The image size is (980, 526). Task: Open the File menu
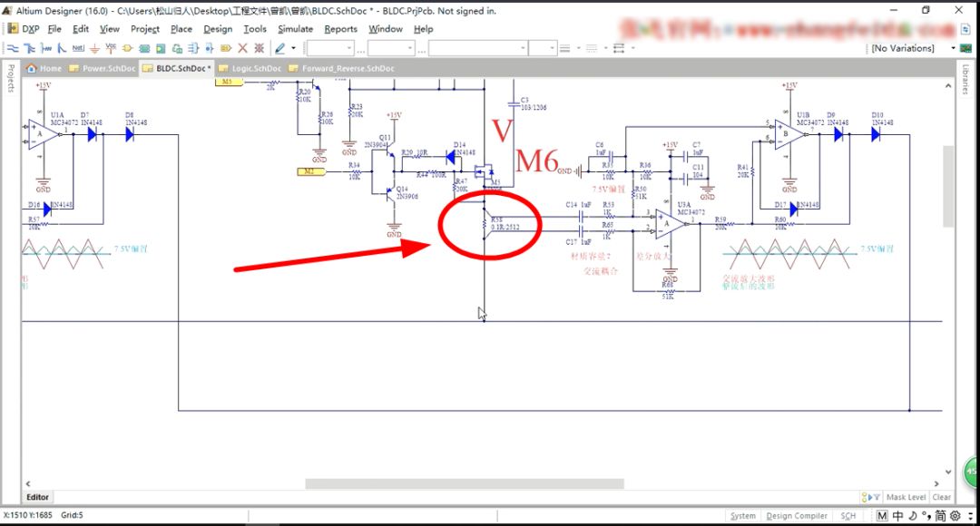(x=55, y=29)
